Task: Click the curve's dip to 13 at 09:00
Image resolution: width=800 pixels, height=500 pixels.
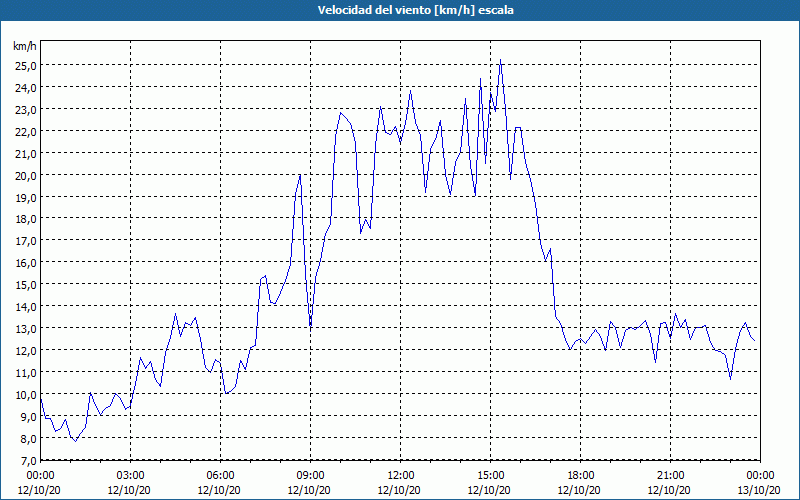Action: 310,326
